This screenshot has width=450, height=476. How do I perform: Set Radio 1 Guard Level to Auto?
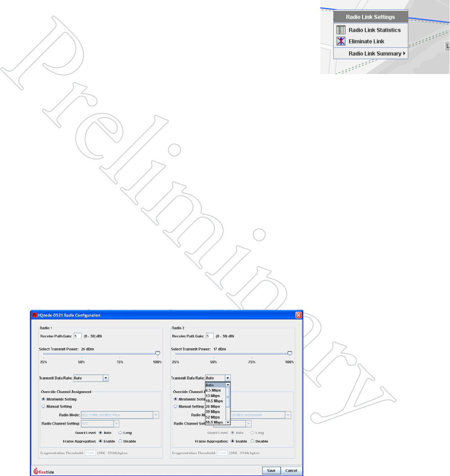click(100, 433)
